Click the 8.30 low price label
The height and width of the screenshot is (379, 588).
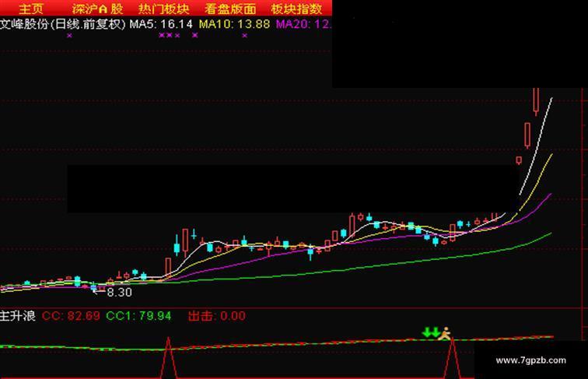point(119,293)
